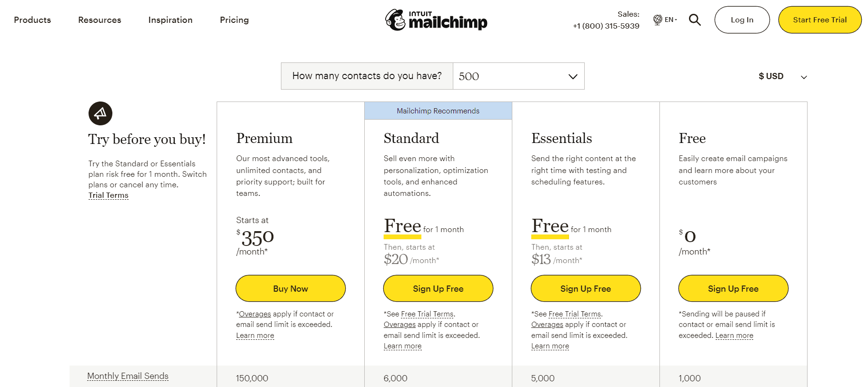Click the globe language icon
868x387 pixels.
[658, 20]
